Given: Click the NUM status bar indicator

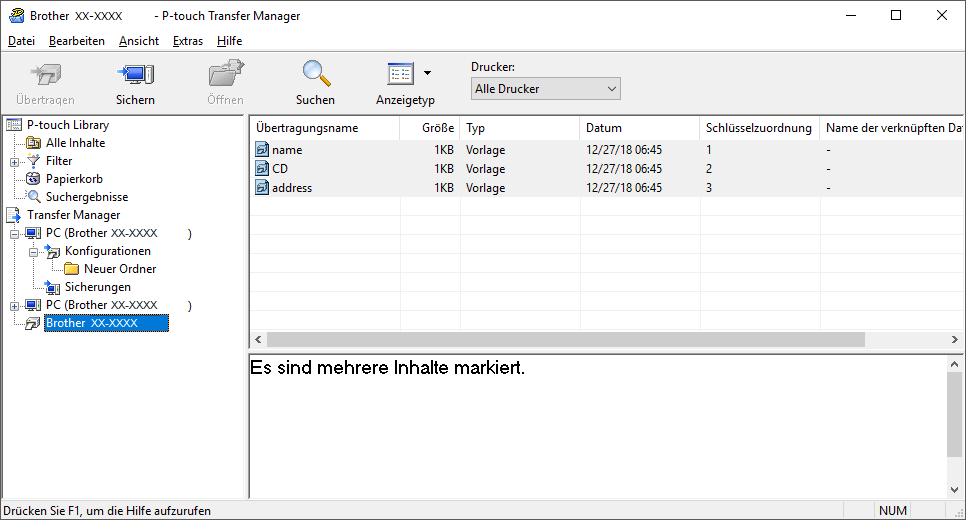Looking at the screenshot, I should tap(893, 511).
